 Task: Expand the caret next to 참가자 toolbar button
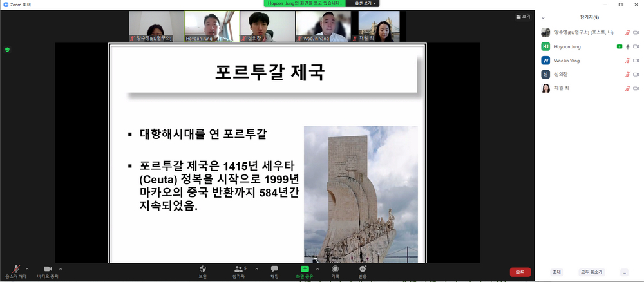tap(257, 269)
